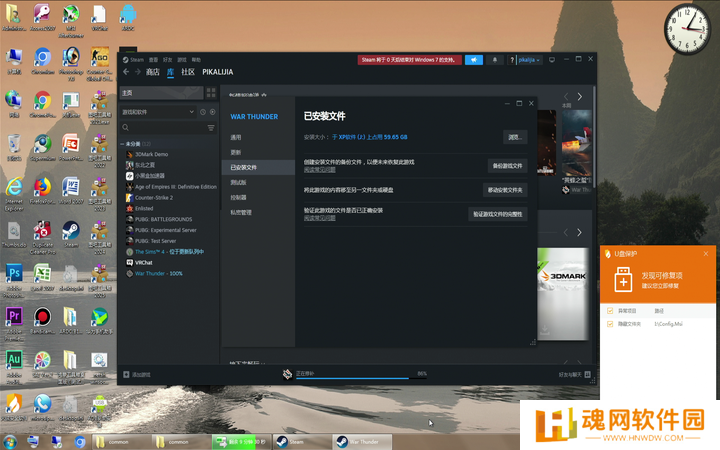Open the blue megaphone announcements button

point(473,60)
